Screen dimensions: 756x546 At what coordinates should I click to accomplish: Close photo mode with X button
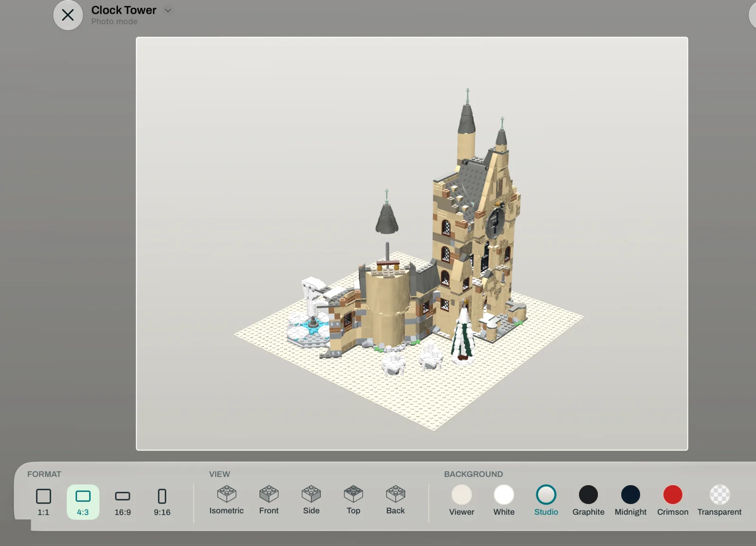point(68,15)
